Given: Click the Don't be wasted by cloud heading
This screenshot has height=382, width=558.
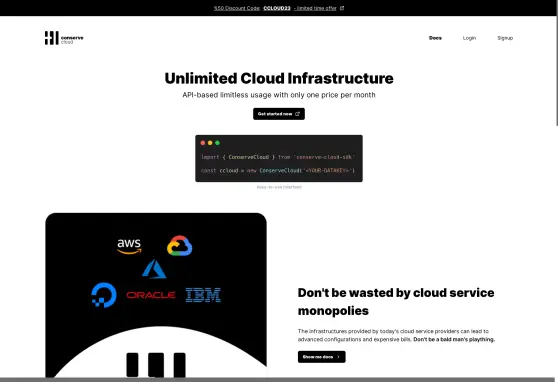Looking at the screenshot, I should point(396,302).
